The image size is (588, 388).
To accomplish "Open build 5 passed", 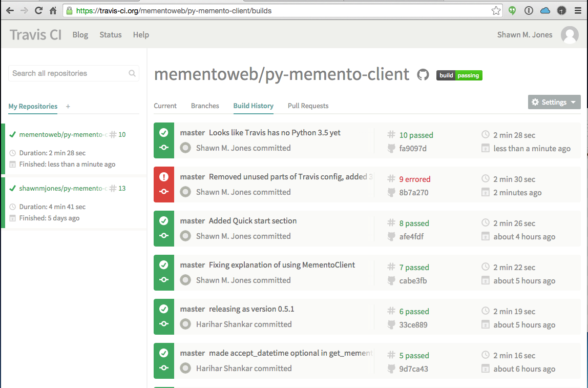I will pyautogui.click(x=414, y=356).
